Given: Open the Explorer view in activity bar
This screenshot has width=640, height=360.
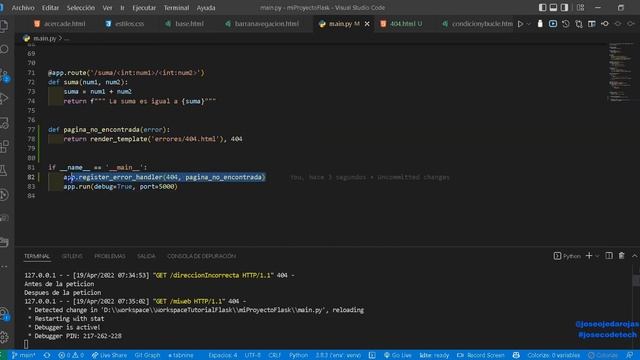Looking at the screenshot, I should coord(4,26).
